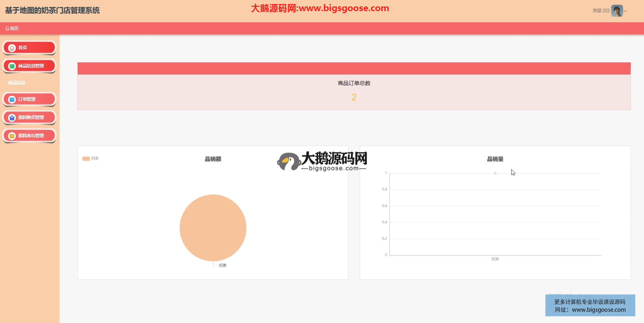Click the 基于地图的奶茶门店管理系统 title
Viewport: 644px width, 323px height.
click(52, 10)
